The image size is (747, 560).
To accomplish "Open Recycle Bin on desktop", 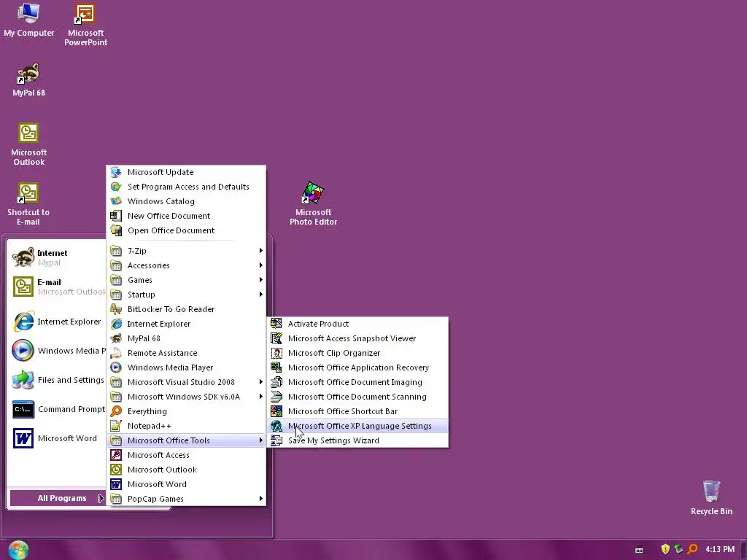I will point(711,497).
